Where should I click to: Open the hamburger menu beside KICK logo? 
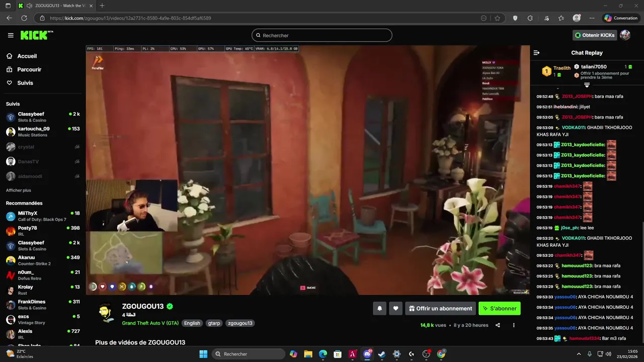[11, 35]
